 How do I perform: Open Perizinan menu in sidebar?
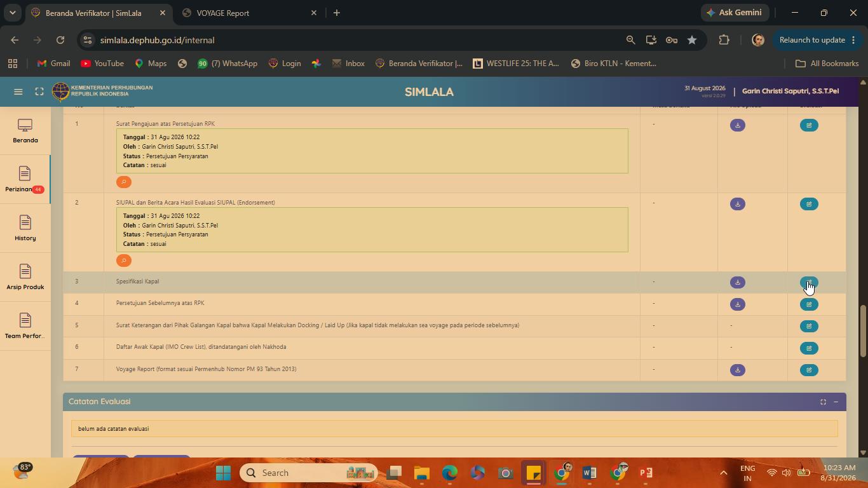(x=25, y=180)
